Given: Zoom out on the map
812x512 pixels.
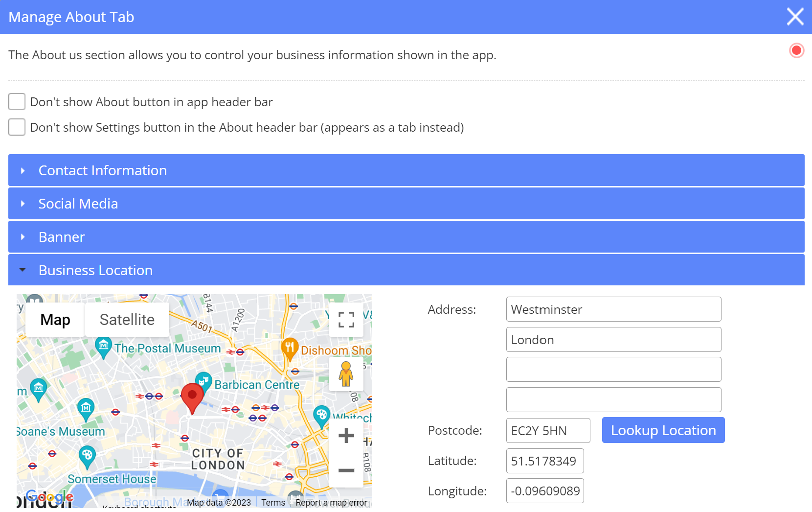Looking at the screenshot, I should [x=346, y=470].
